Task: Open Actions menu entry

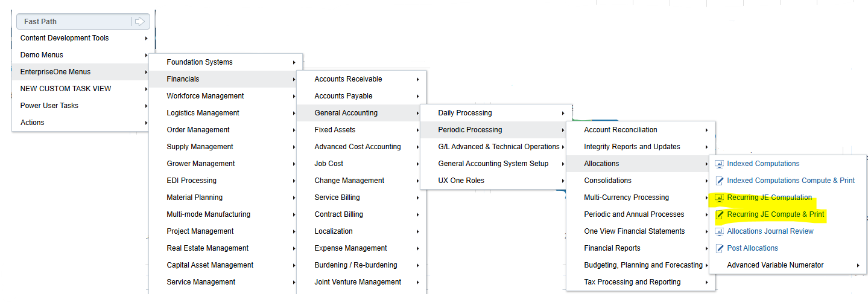Action: pyautogui.click(x=81, y=123)
